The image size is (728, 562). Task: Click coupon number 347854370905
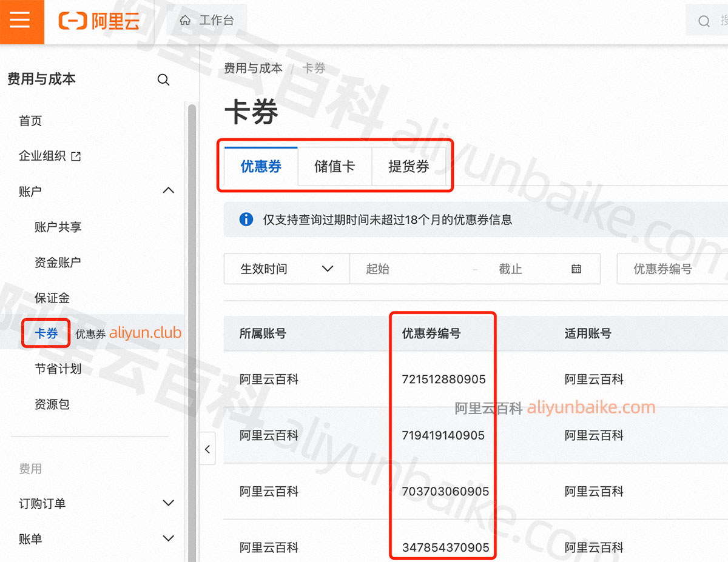pyautogui.click(x=445, y=547)
